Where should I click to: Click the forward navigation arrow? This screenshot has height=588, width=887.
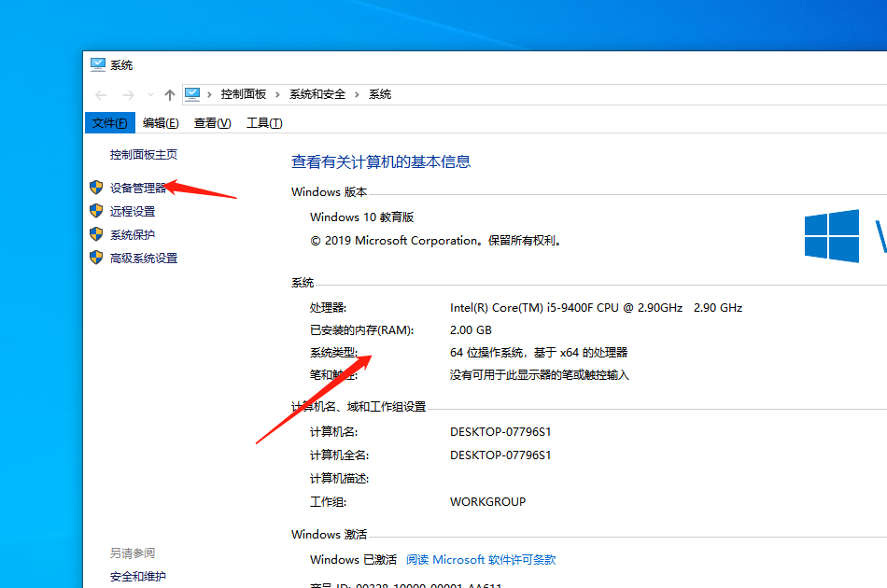[x=128, y=94]
